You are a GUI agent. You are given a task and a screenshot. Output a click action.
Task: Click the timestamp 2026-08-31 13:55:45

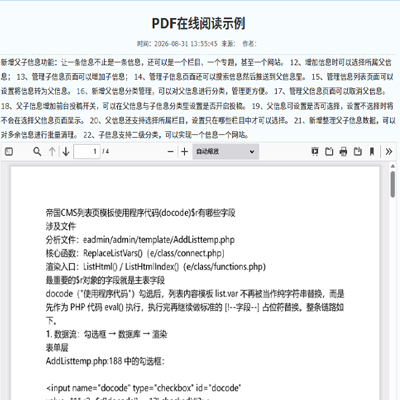tap(185, 44)
